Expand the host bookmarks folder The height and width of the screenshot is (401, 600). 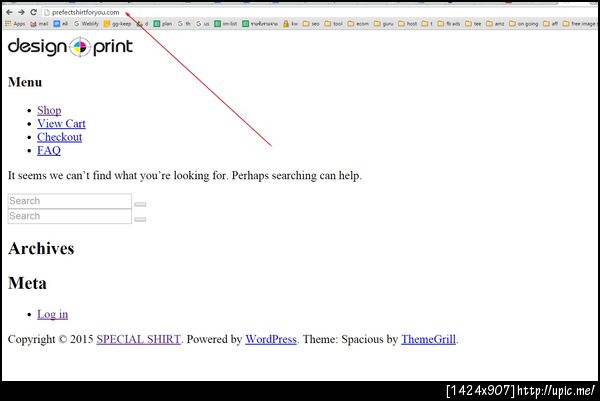coord(408,24)
